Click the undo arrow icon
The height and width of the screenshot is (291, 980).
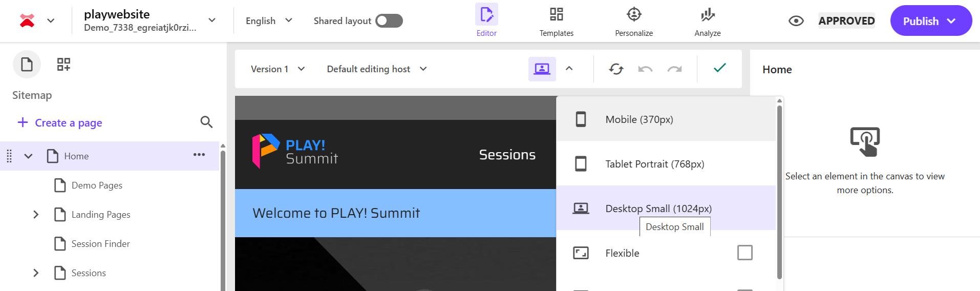click(x=645, y=69)
